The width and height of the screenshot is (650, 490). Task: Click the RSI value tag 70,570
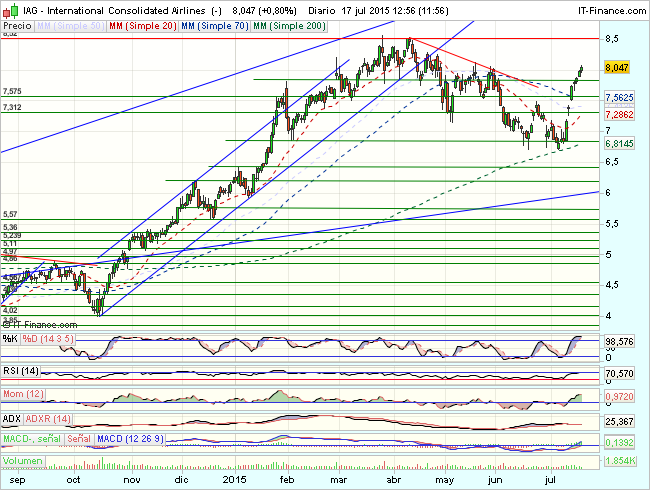tap(621, 373)
